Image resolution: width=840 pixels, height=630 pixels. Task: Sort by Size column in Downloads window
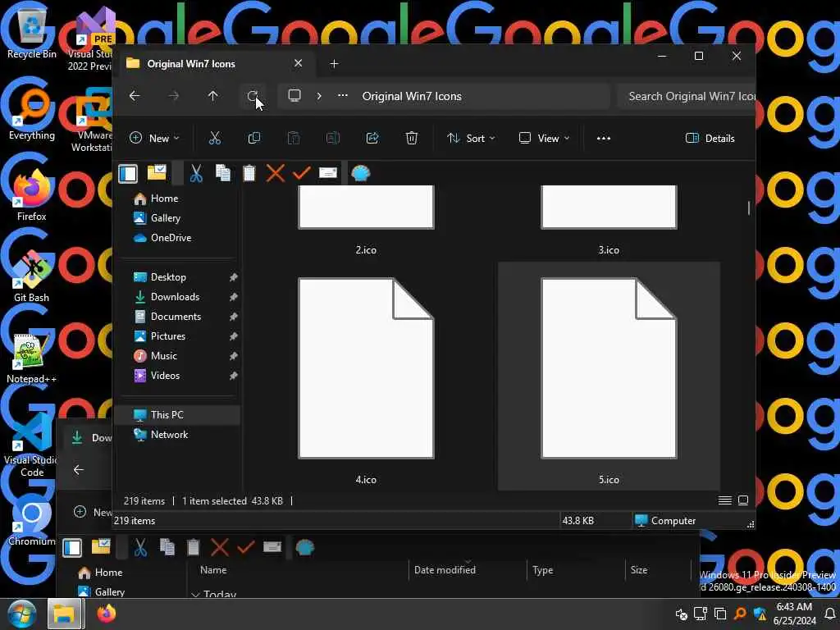click(638, 570)
